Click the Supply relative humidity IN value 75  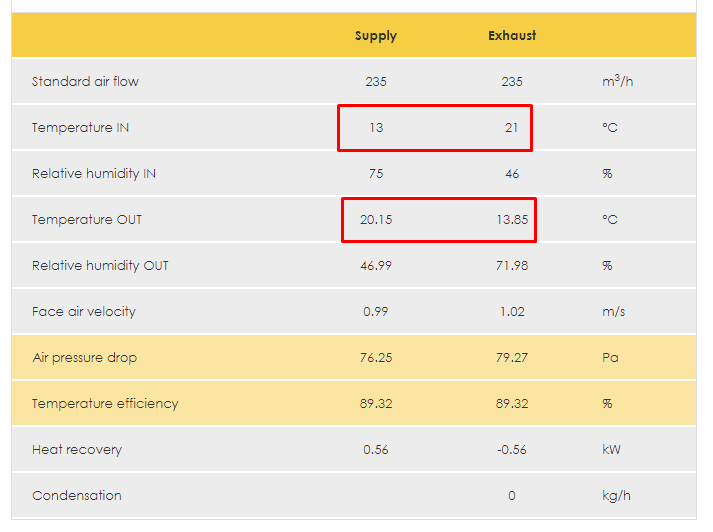(x=376, y=174)
